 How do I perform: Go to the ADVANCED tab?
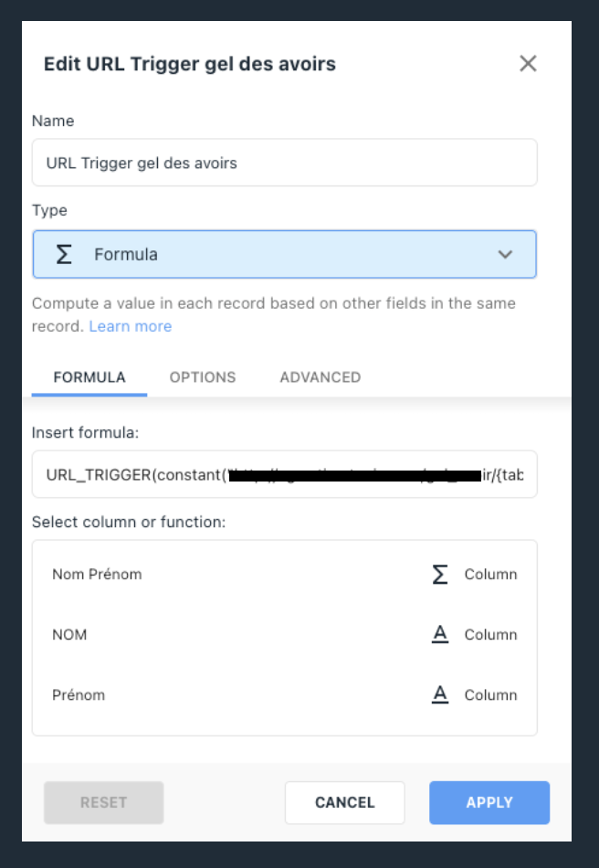point(321,377)
